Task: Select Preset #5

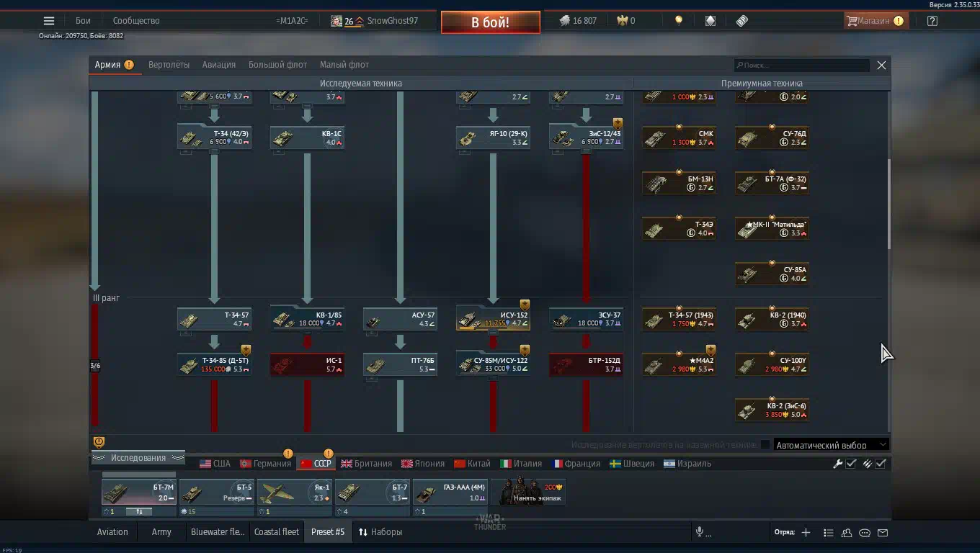Action: coord(328,532)
